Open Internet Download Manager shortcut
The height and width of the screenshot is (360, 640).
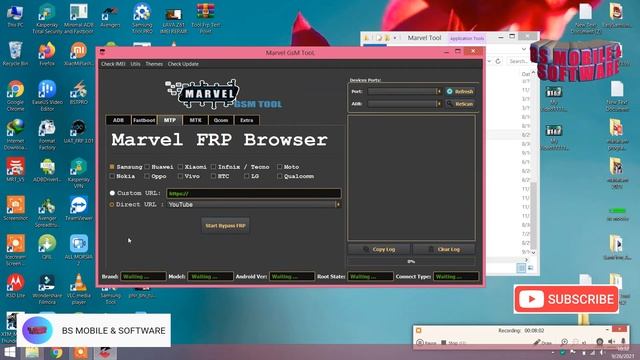(15, 135)
